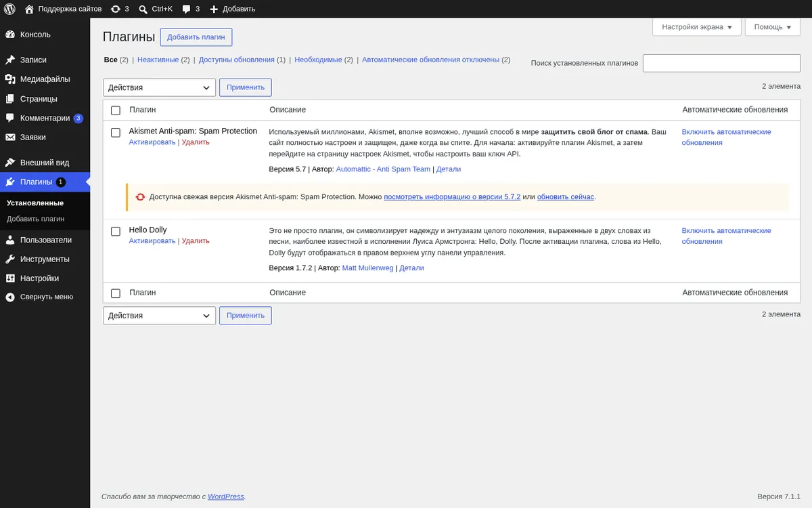Click the Добавить плагин button near heading
This screenshot has height=508, width=812.
click(196, 37)
